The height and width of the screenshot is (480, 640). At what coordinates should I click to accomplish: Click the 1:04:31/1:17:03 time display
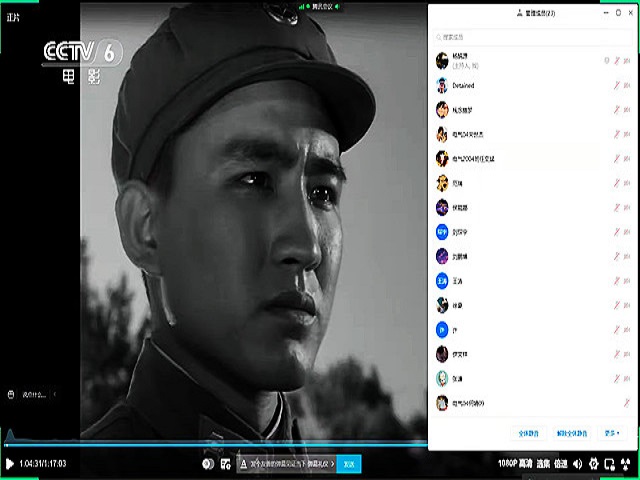click(43, 464)
